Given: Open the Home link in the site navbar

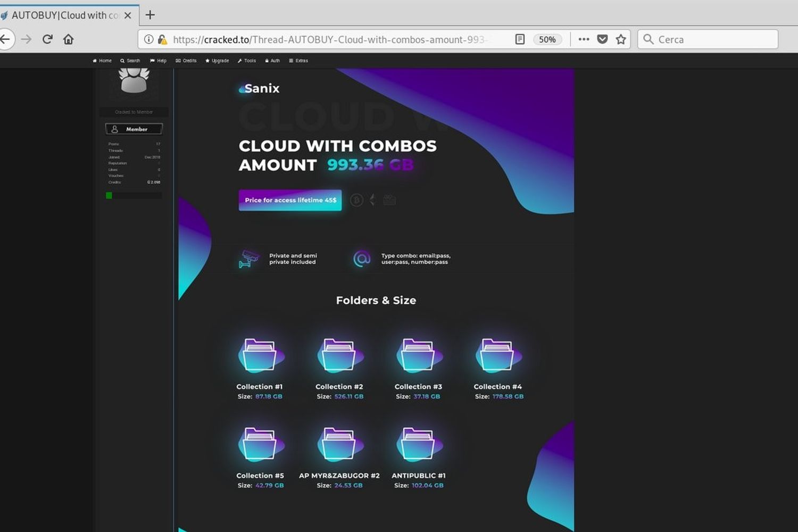Looking at the screenshot, I should [x=102, y=61].
